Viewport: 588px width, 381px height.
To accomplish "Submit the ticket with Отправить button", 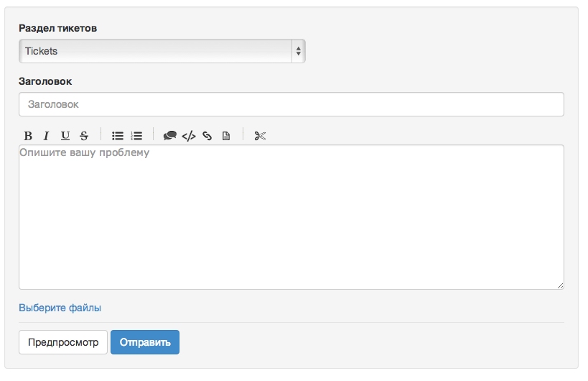I will (x=144, y=342).
